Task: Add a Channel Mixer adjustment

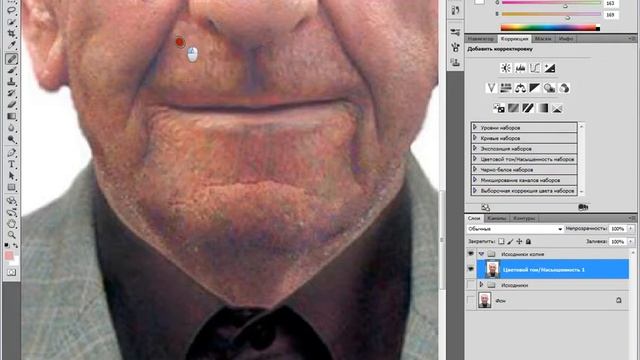Action: 564,88
